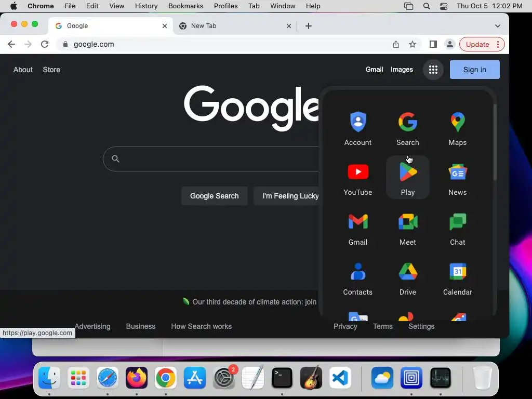Open the Bookmarks menu
The width and height of the screenshot is (532, 399).
click(185, 6)
